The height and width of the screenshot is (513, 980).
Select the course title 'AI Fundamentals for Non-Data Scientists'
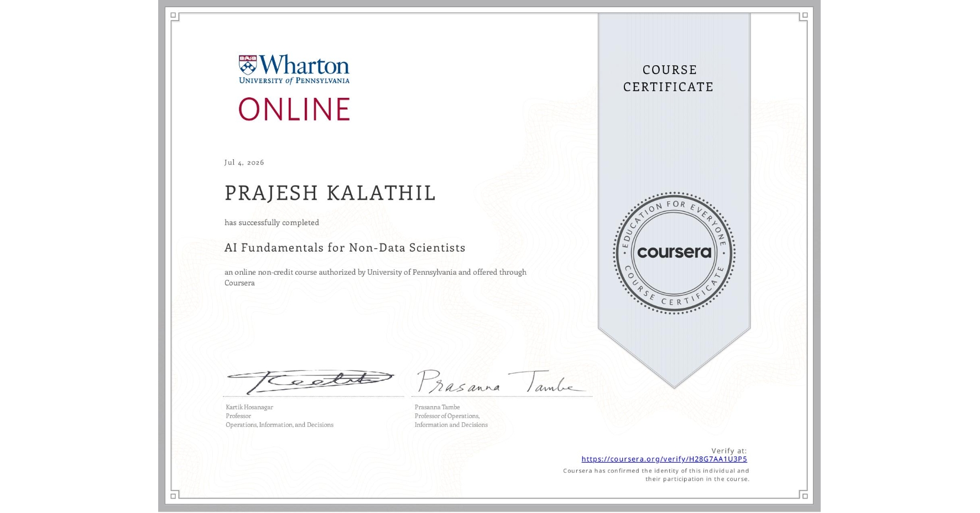coord(345,248)
